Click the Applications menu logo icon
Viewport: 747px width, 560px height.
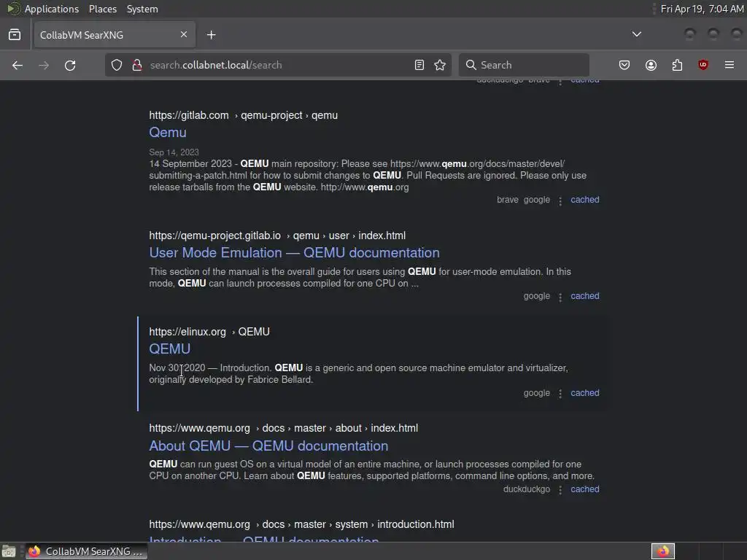click(14, 9)
